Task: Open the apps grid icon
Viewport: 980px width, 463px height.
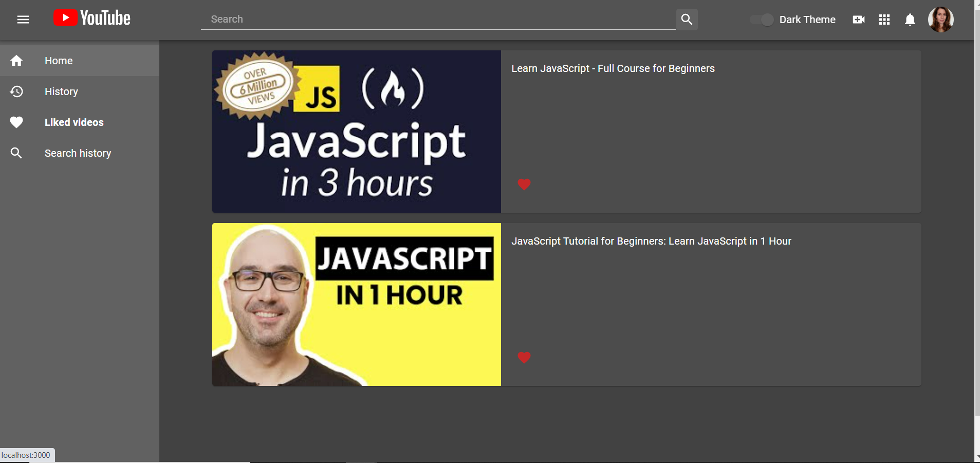Action: pos(883,20)
